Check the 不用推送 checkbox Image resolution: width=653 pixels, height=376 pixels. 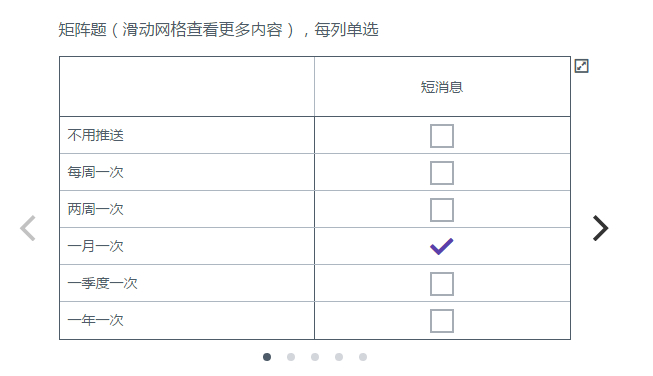[x=442, y=136]
